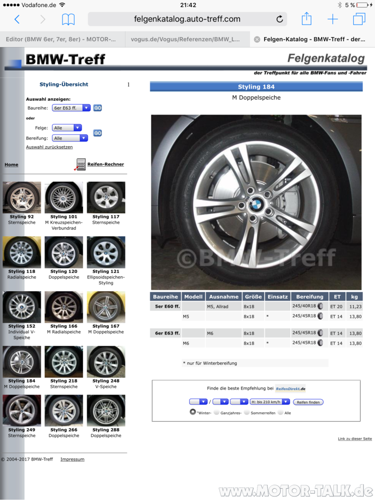Add a new tab with the plus icon
The height and width of the screenshot is (500, 375).
point(332,19)
